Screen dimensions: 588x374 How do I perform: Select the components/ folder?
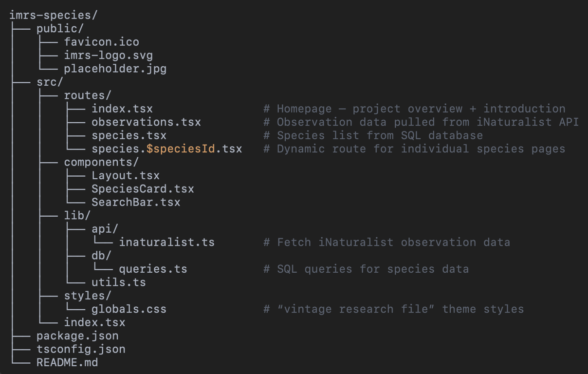click(x=101, y=162)
